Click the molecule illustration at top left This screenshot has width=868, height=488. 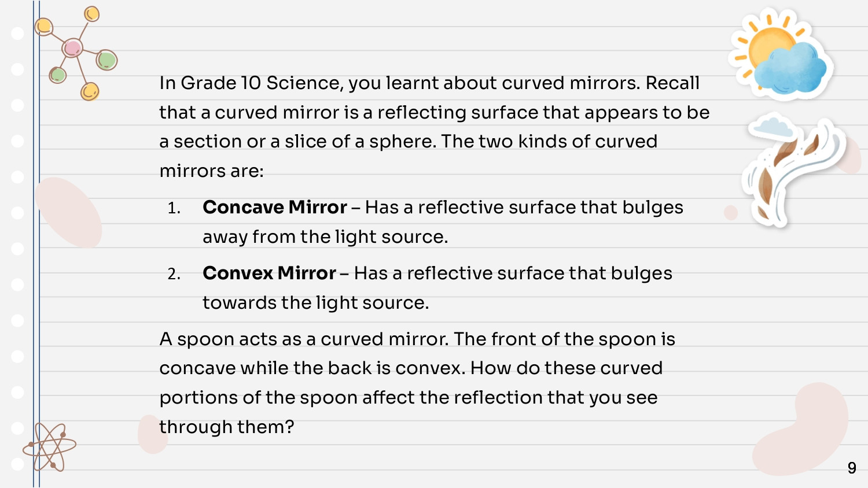(x=76, y=53)
